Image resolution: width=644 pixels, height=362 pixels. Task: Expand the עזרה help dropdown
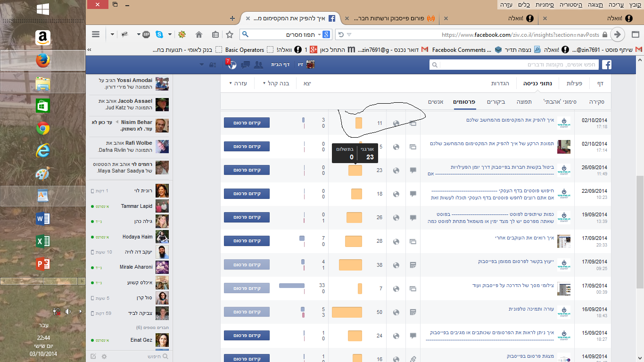(238, 83)
